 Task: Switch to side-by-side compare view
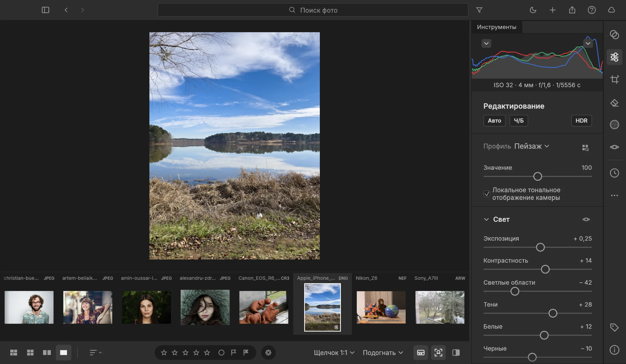coord(47,353)
